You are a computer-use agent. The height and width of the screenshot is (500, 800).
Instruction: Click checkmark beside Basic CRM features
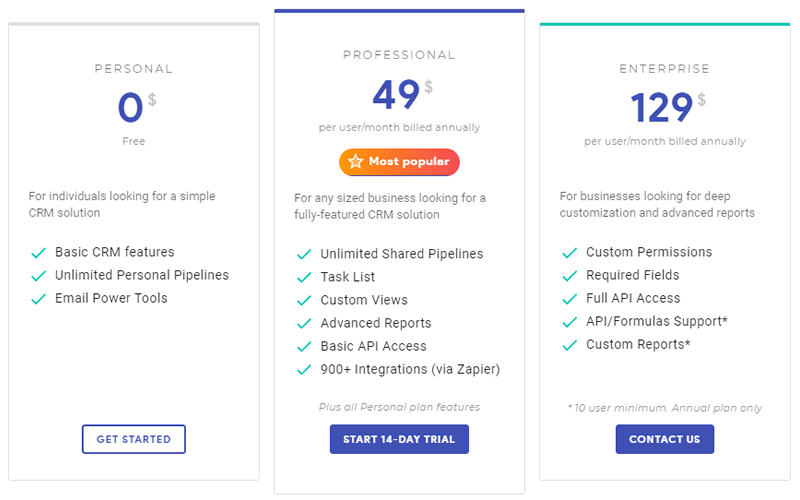(x=39, y=253)
